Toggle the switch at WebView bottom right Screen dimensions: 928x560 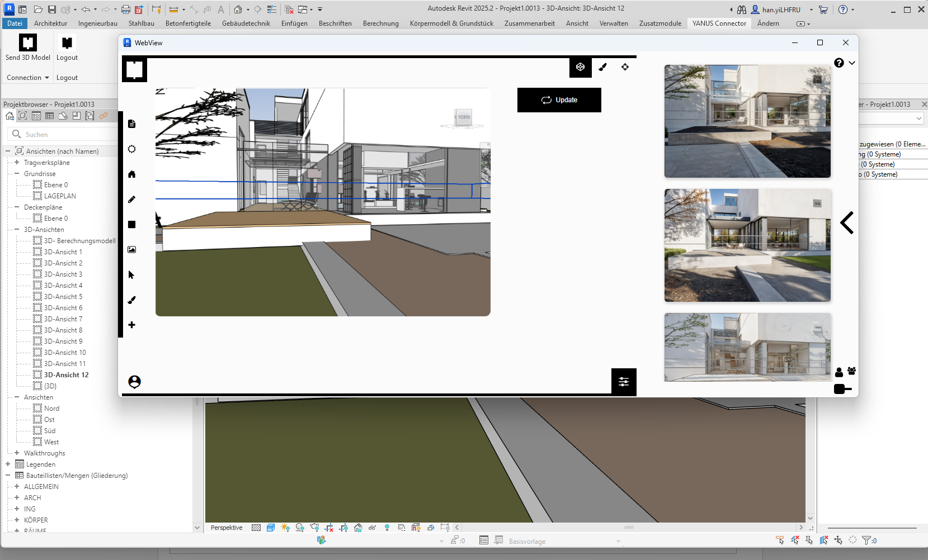point(842,389)
